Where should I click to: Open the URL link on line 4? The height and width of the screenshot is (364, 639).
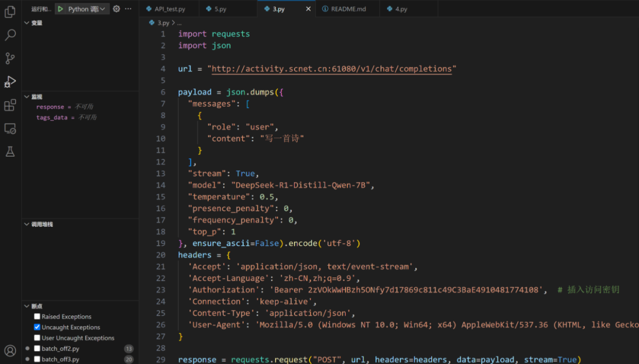pos(331,69)
